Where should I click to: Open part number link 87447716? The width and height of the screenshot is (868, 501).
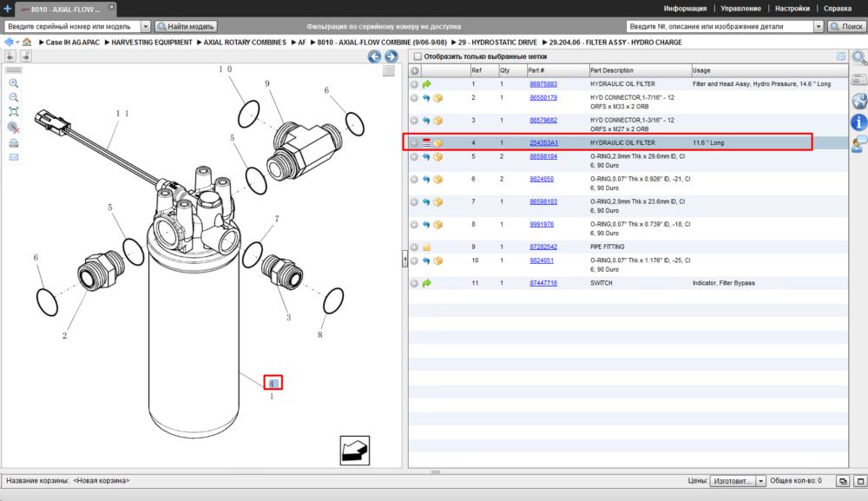(543, 283)
